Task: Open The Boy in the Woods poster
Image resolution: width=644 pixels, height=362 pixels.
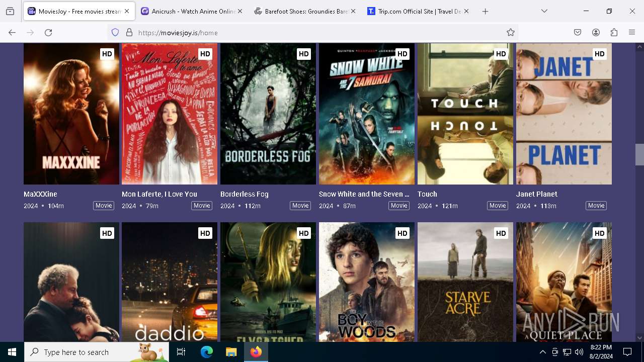Action: click(x=367, y=282)
